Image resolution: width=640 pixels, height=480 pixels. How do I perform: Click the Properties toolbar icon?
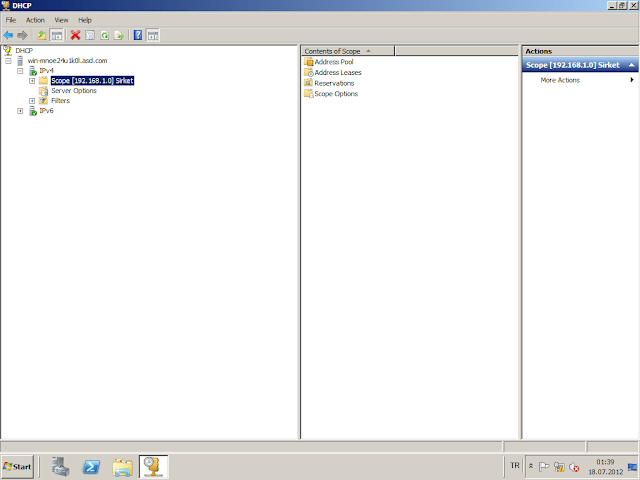(x=89, y=35)
